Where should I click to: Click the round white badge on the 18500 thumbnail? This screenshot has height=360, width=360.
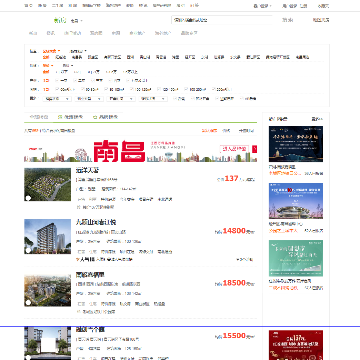tap(28, 303)
